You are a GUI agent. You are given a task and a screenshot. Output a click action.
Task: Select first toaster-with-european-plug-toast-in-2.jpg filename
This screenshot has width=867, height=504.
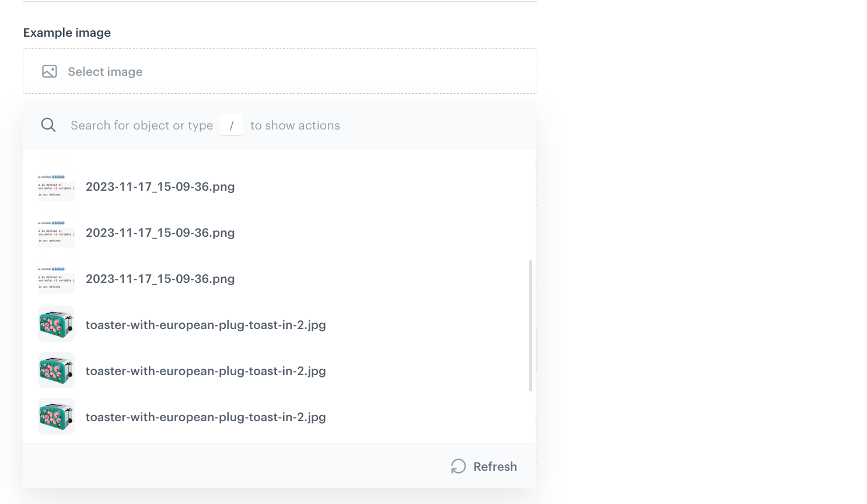click(x=205, y=325)
